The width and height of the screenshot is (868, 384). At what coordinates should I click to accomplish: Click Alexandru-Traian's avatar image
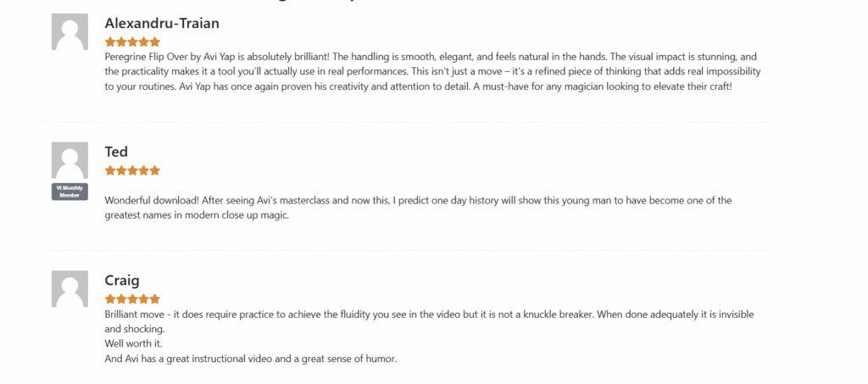coord(70,31)
